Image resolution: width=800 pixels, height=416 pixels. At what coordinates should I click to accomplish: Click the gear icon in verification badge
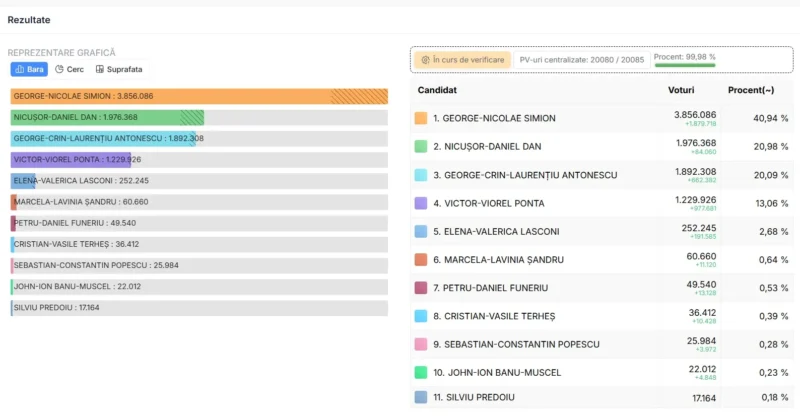coord(425,60)
